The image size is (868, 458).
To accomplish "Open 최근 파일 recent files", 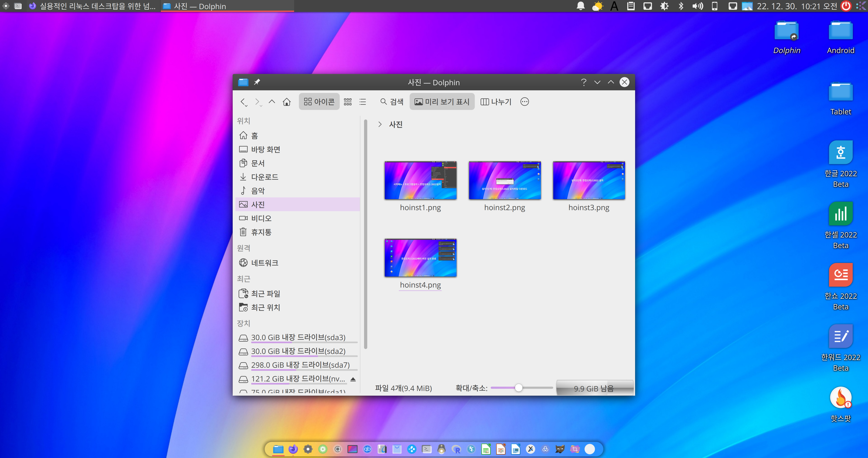I will [298, 293].
